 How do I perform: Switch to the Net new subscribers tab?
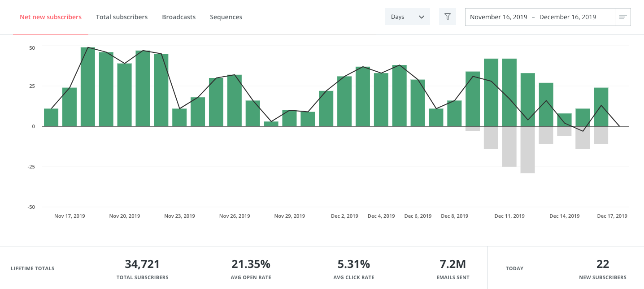pyautogui.click(x=51, y=17)
